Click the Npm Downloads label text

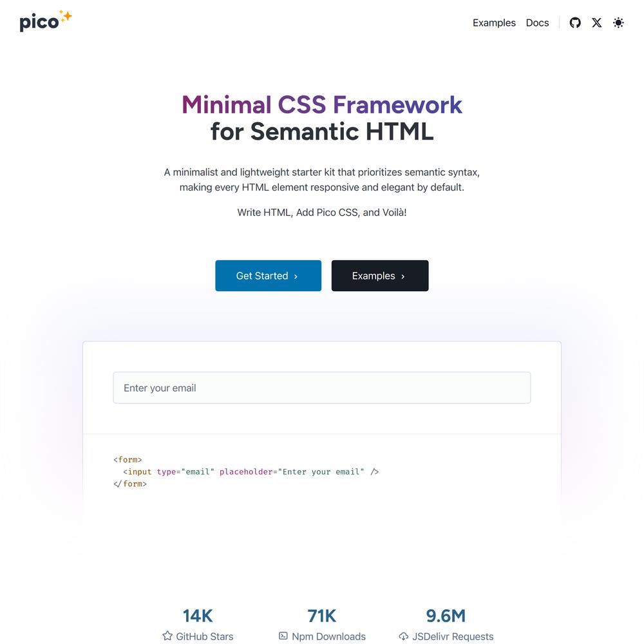pos(328,636)
